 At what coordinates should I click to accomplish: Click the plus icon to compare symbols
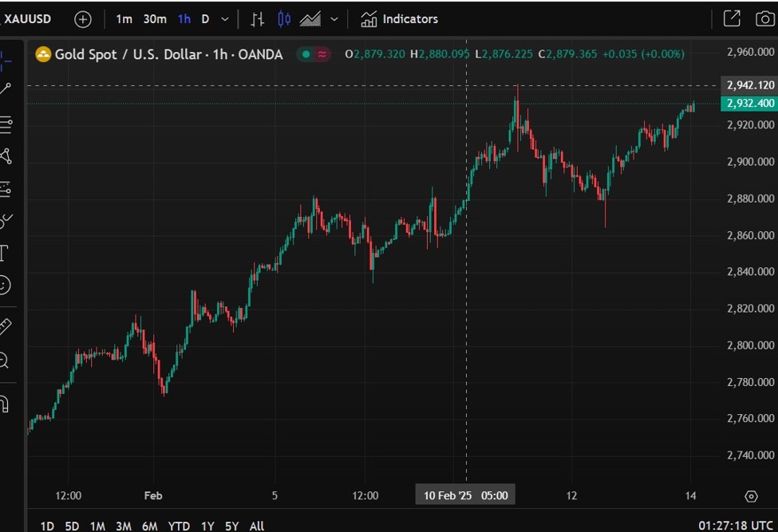82,18
